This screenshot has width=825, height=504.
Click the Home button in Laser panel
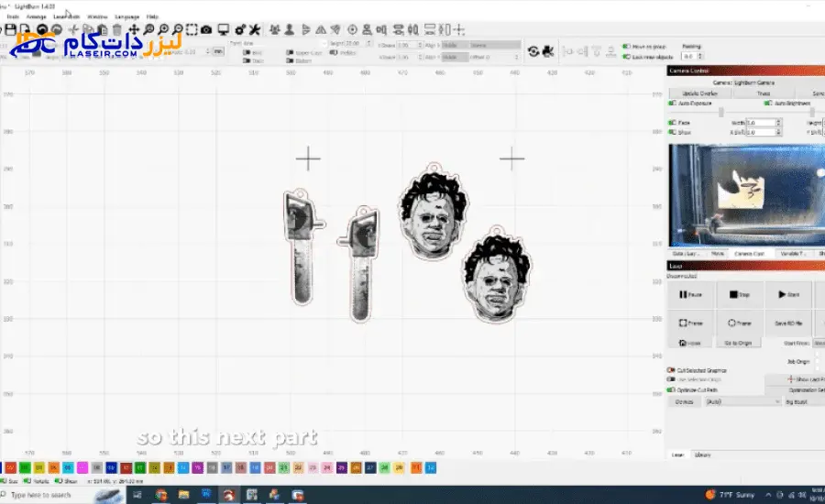[x=690, y=343]
